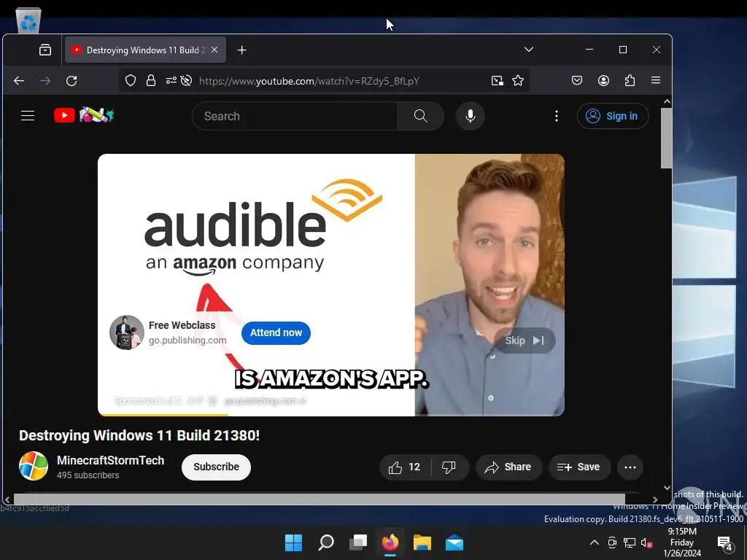Go back to previous page

coord(19,81)
